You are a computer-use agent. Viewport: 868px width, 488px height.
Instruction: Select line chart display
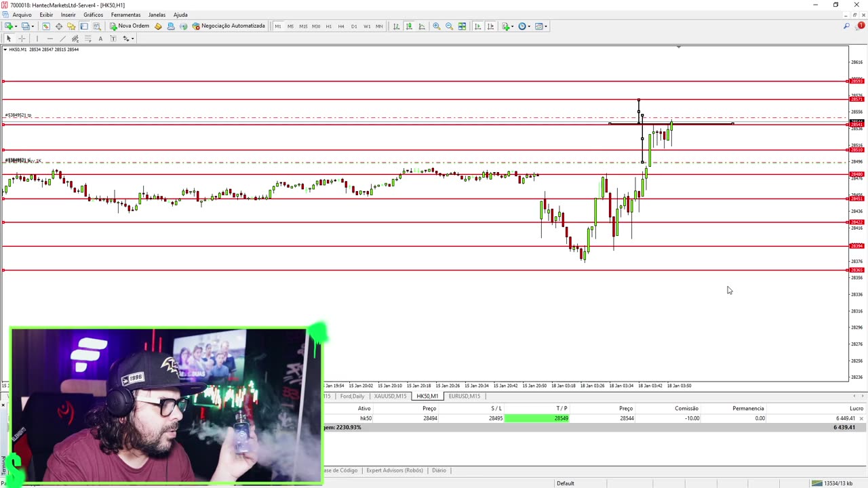(422, 26)
